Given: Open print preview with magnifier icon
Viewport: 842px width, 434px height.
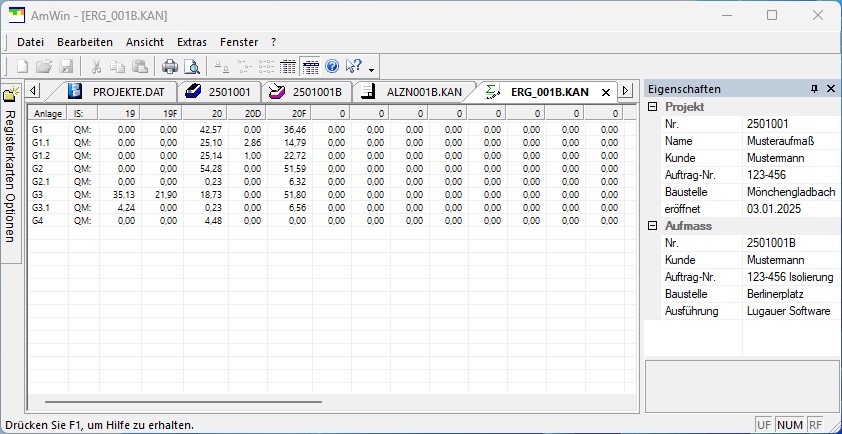Looking at the screenshot, I should (x=192, y=67).
